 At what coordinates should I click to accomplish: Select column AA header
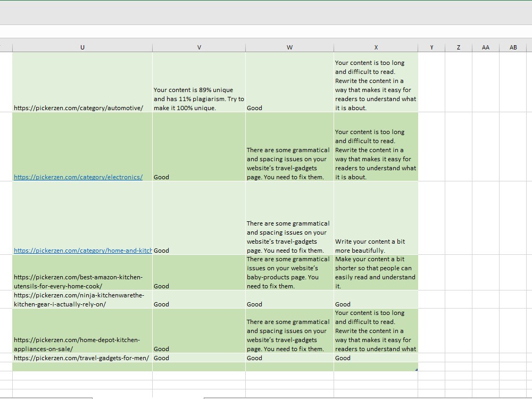(486, 47)
